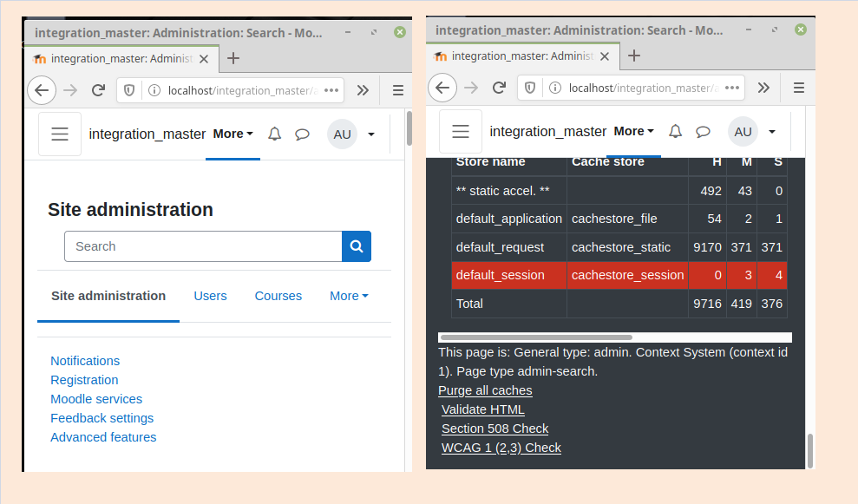Viewport: 858px width, 504px height.
Task: Go back in left browser window
Action: 42,90
